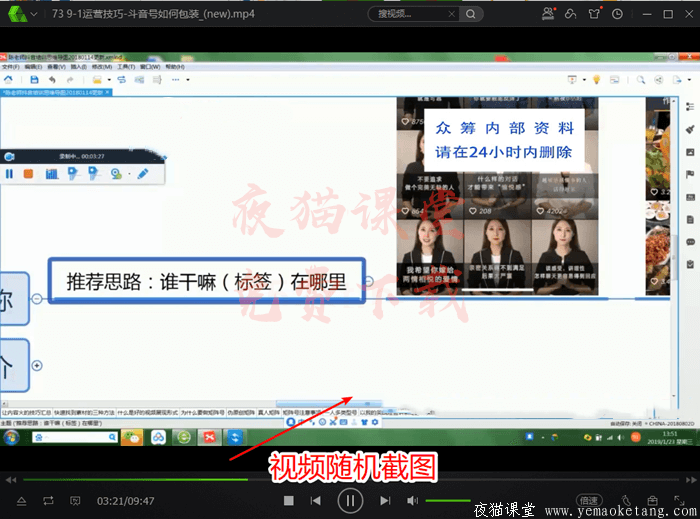Image resolution: width=700 pixels, height=519 pixels.
Task: Open the image panel icon in right sidebar
Action: point(690,152)
